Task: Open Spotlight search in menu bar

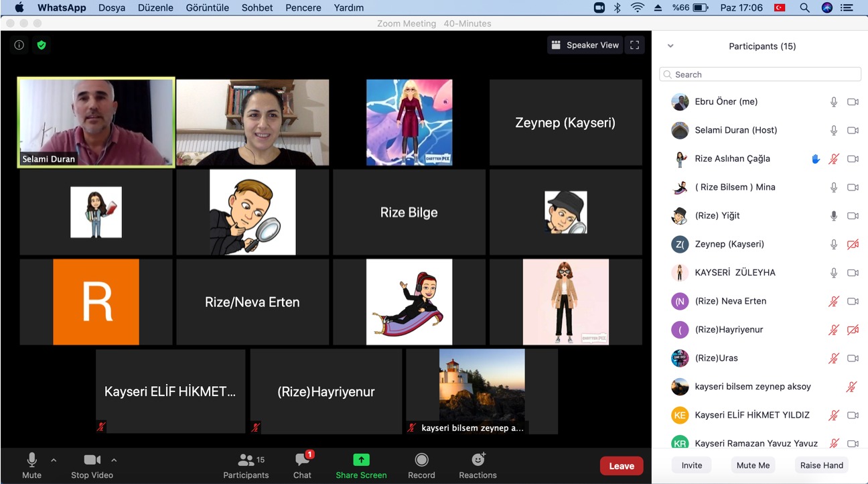Action: pyautogui.click(x=804, y=8)
